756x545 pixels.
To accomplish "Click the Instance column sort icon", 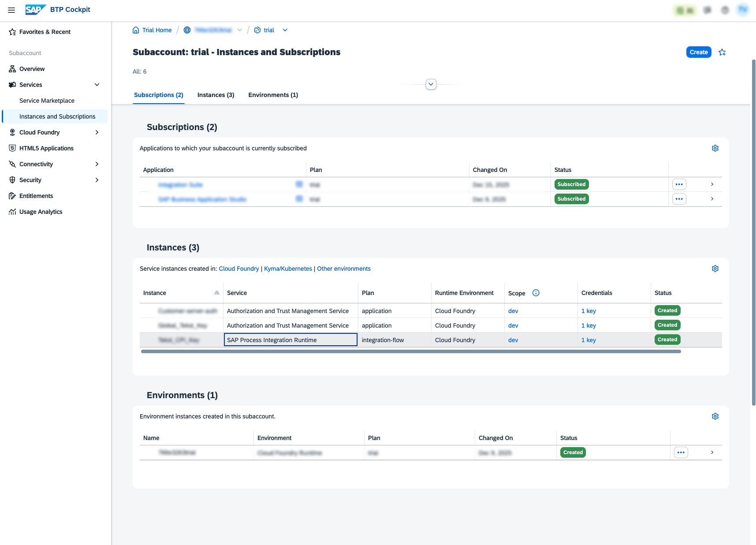I will pos(217,293).
